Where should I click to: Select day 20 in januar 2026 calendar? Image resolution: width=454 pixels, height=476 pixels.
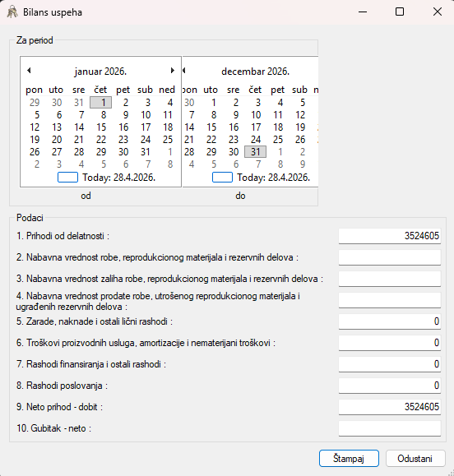pos(57,140)
